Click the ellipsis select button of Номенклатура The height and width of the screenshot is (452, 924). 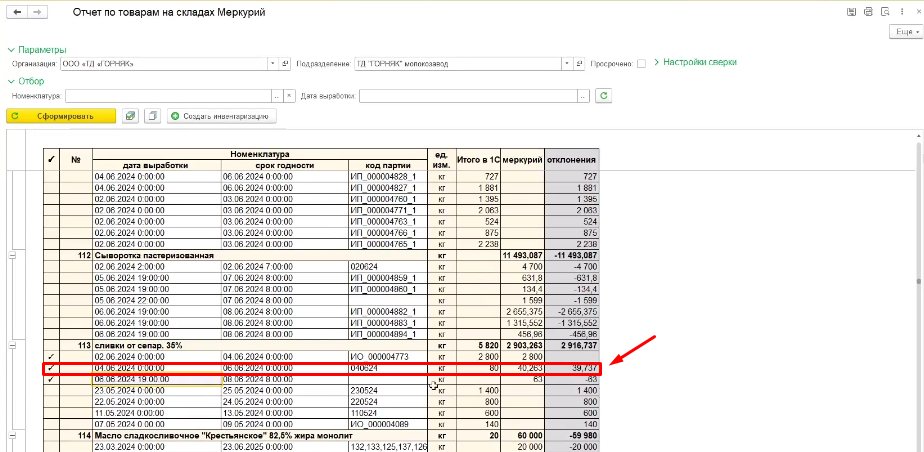[x=277, y=95]
